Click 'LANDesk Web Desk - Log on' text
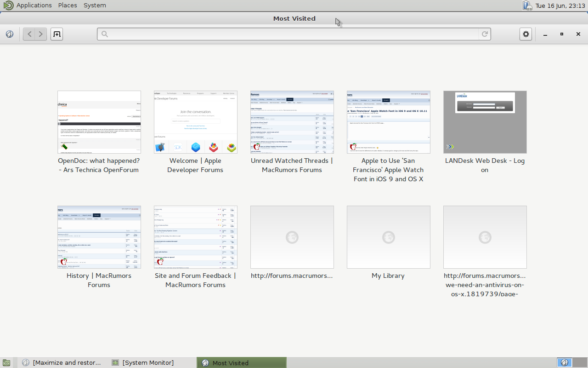588x368 pixels. point(485,165)
